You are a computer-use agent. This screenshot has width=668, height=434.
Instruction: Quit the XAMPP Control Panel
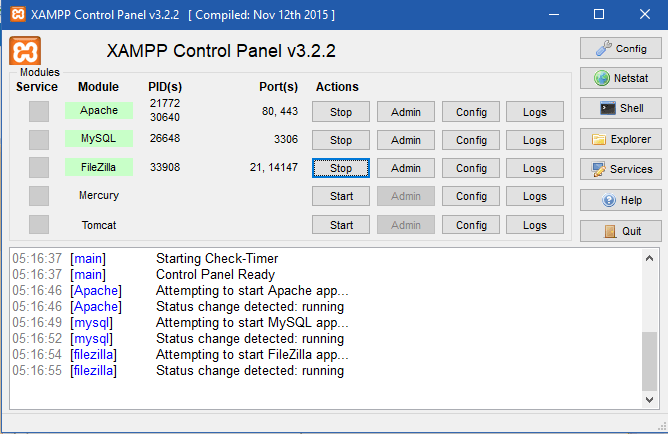620,231
